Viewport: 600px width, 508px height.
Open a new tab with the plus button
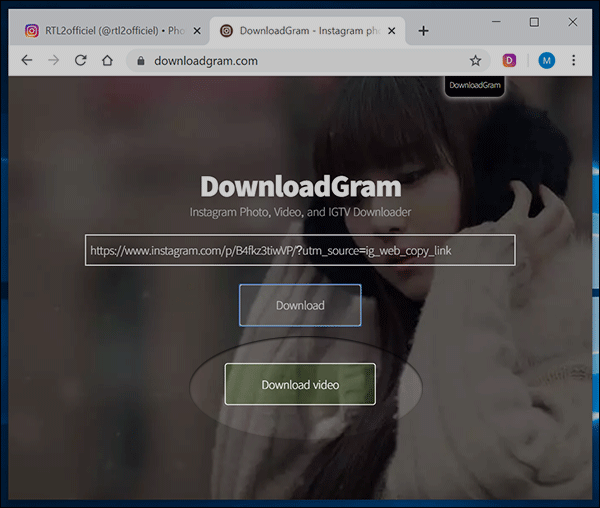(423, 31)
